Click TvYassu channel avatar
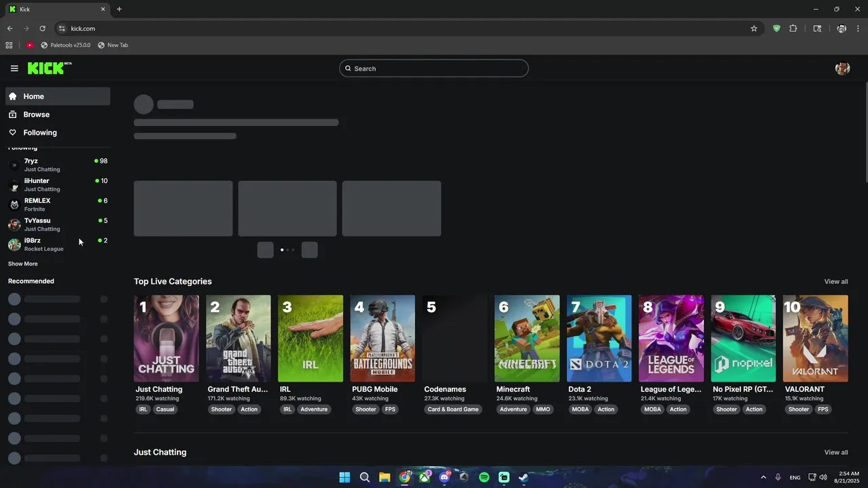868x488 pixels. click(14, 224)
